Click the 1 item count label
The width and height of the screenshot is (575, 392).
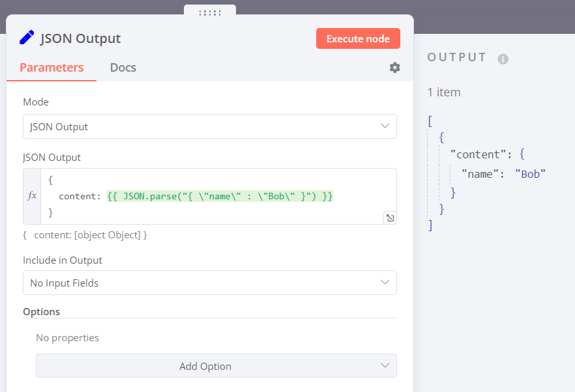tap(444, 92)
